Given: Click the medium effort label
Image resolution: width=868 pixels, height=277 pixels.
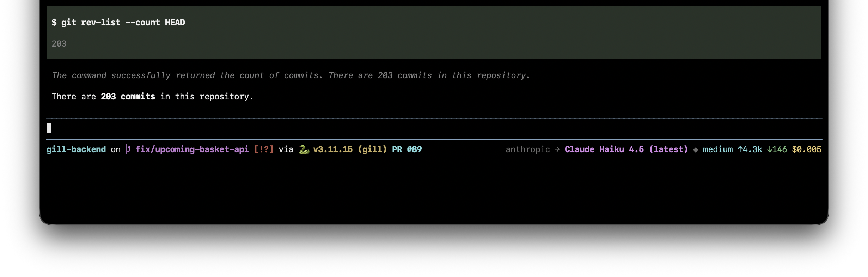Looking at the screenshot, I should point(718,149).
